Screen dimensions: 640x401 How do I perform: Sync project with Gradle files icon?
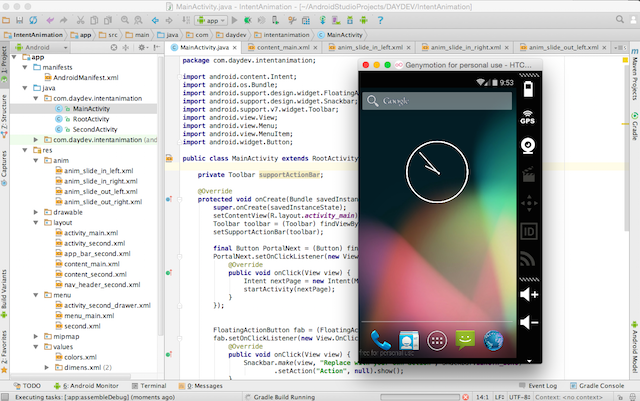(322, 20)
